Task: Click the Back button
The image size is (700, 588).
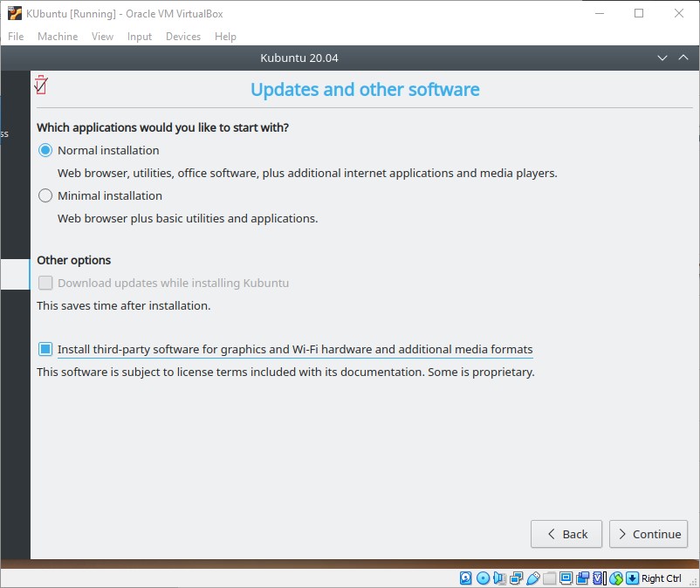Action: click(x=566, y=534)
